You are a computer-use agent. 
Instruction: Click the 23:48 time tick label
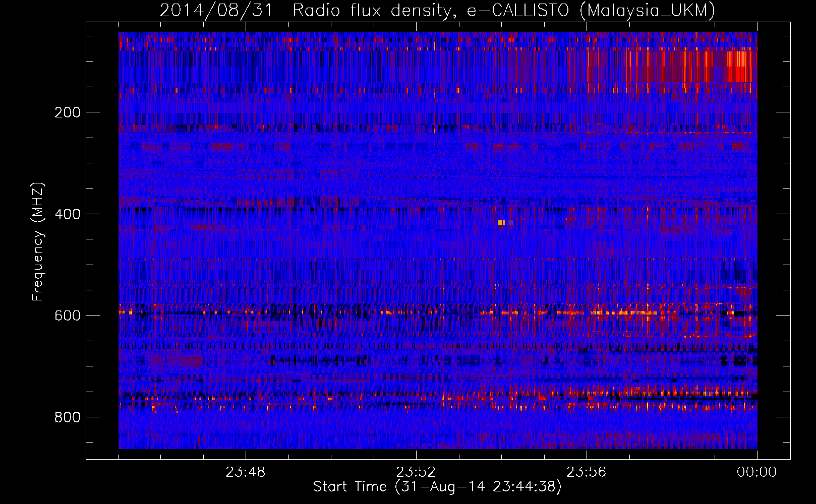(245, 472)
